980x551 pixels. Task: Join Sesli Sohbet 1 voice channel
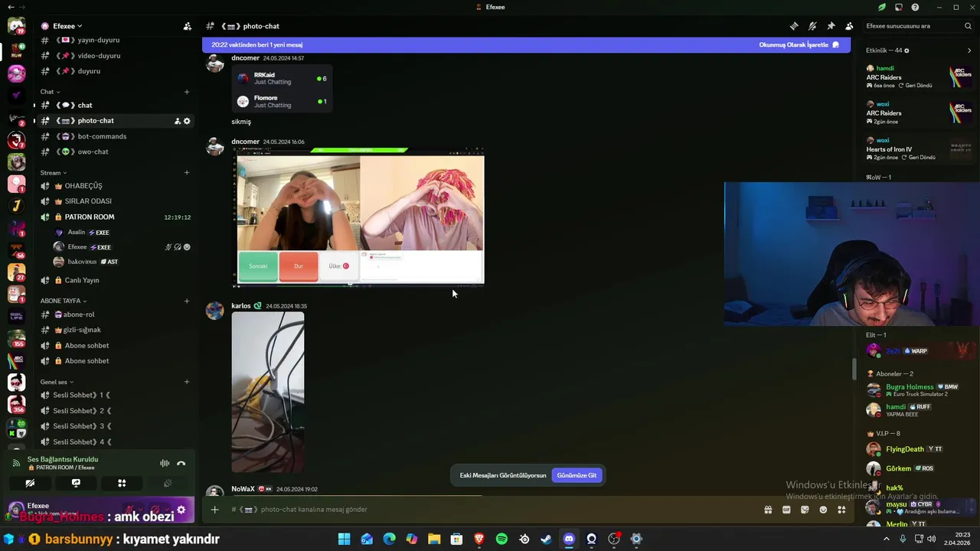click(82, 396)
